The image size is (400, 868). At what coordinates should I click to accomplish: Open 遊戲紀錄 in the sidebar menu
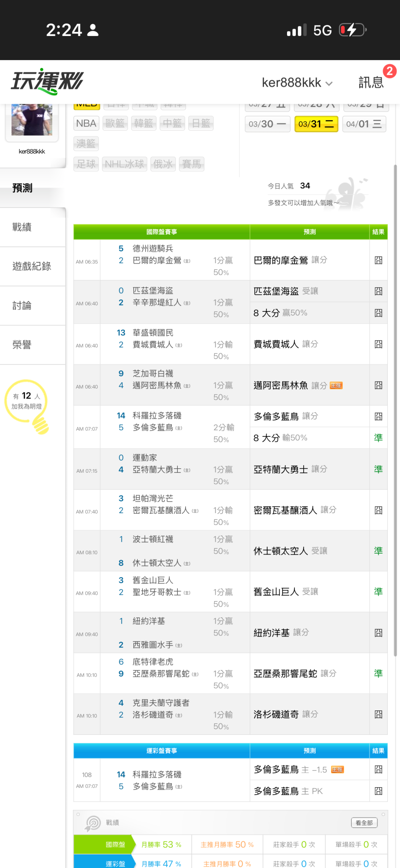(x=32, y=266)
